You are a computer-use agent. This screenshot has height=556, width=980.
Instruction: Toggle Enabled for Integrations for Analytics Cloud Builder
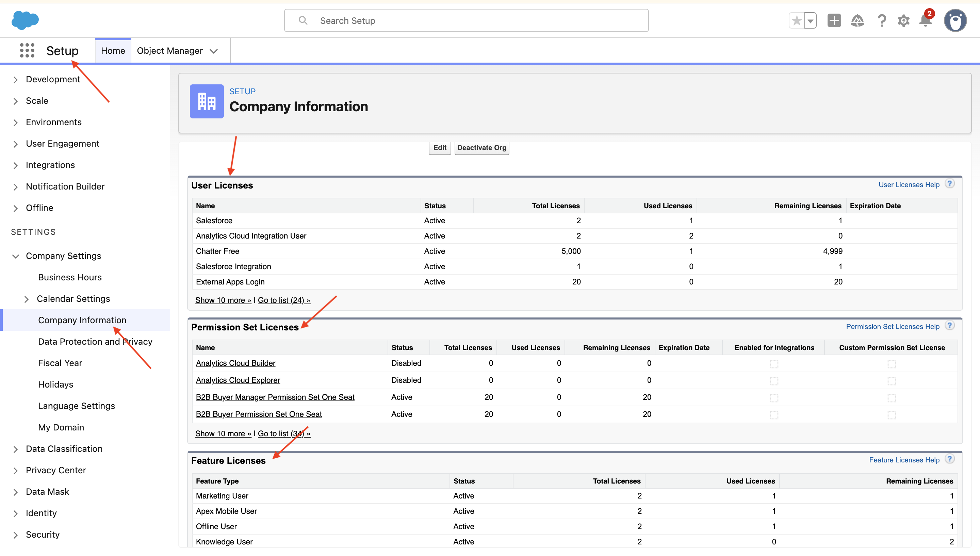tap(774, 364)
